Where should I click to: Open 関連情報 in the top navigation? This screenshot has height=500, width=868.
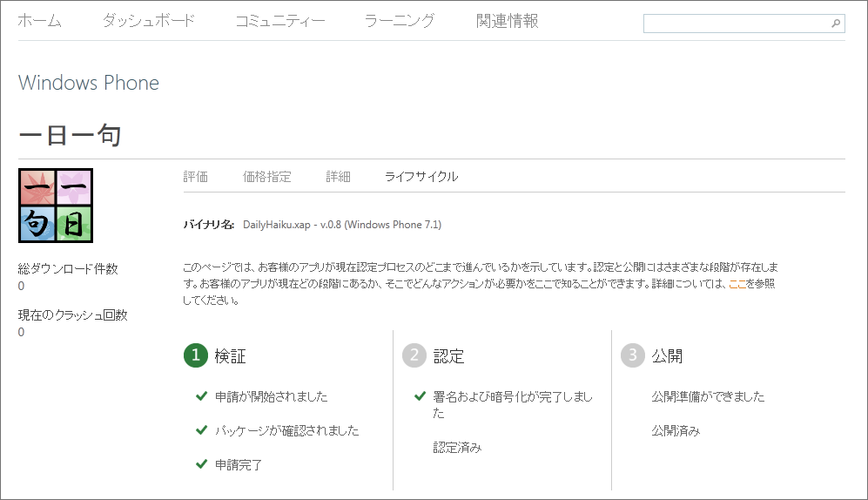507,21
